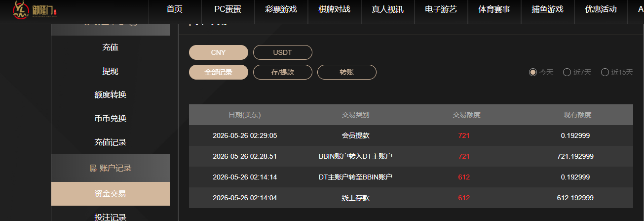Click the balance value 721.192999
The width and height of the screenshot is (644, 221).
coord(575,156)
